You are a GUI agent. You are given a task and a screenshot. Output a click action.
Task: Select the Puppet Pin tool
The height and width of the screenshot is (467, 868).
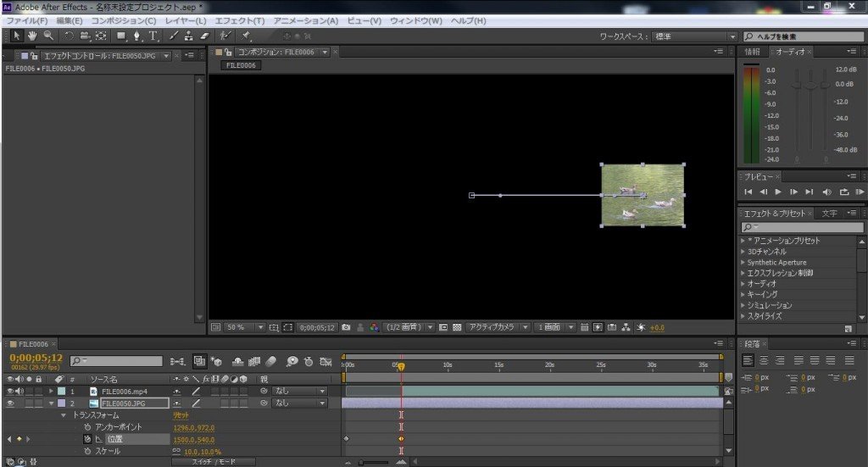[x=246, y=36]
